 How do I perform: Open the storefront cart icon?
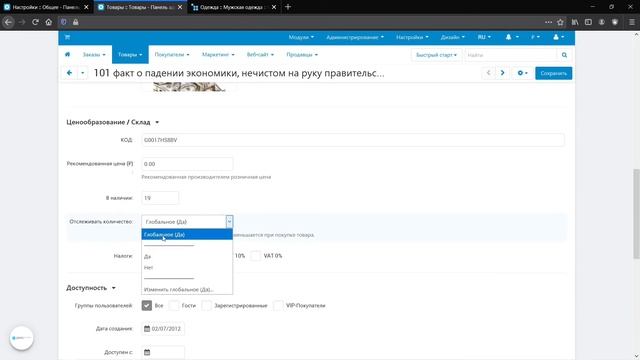(x=67, y=37)
